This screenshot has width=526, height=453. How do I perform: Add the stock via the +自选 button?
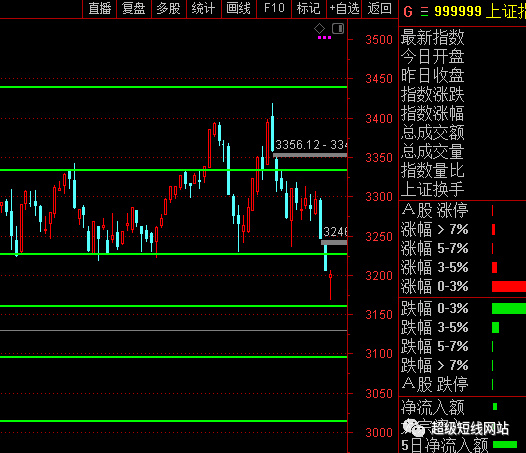pos(344,9)
